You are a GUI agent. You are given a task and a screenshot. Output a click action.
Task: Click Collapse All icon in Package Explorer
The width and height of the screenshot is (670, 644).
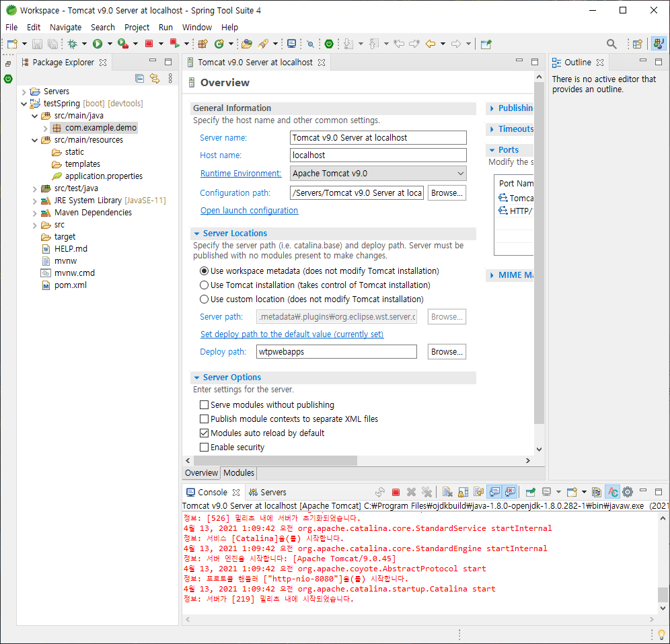tap(139, 78)
